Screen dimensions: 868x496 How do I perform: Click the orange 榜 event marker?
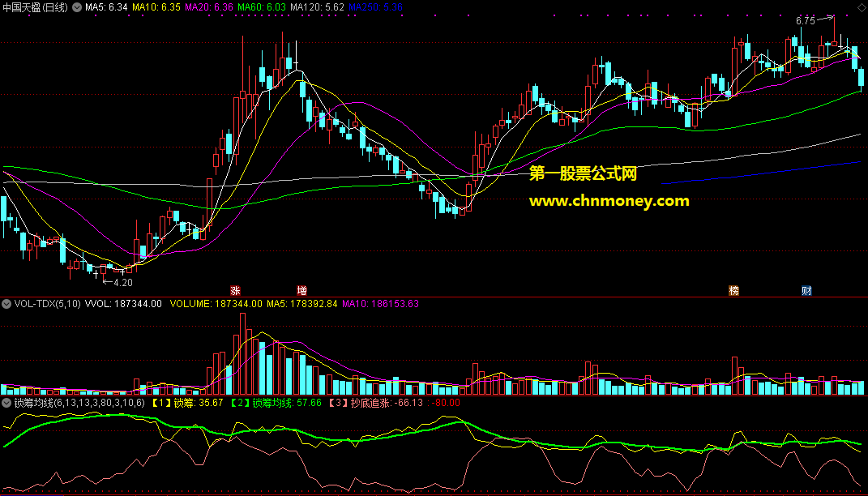pos(734,291)
